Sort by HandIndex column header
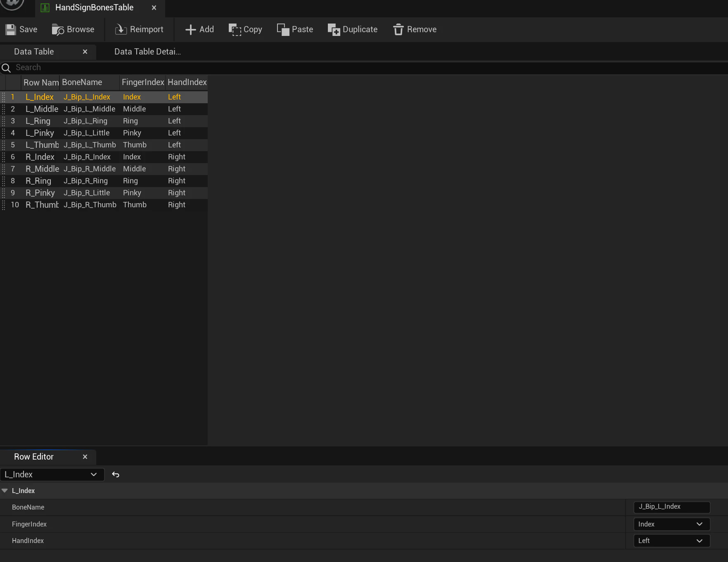Viewport: 728px width, 562px height. pyautogui.click(x=187, y=83)
